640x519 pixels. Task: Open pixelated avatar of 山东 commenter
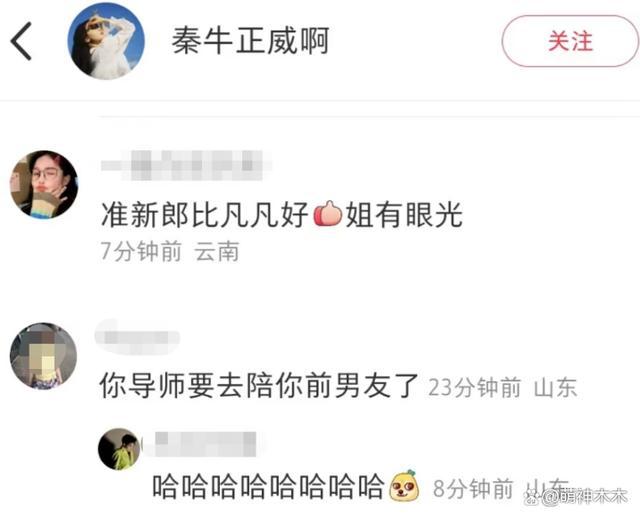point(44,356)
